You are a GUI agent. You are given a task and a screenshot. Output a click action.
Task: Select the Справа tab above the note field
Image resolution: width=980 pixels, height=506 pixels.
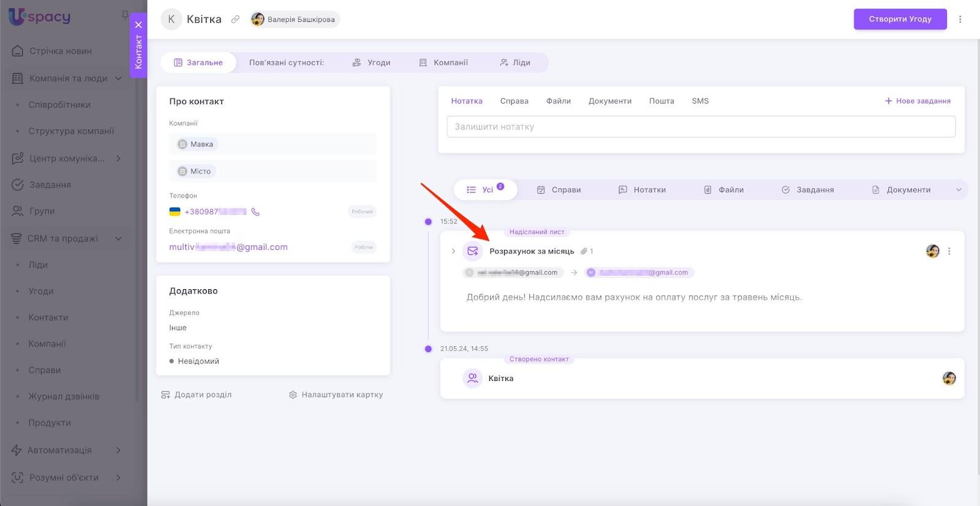click(x=514, y=101)
